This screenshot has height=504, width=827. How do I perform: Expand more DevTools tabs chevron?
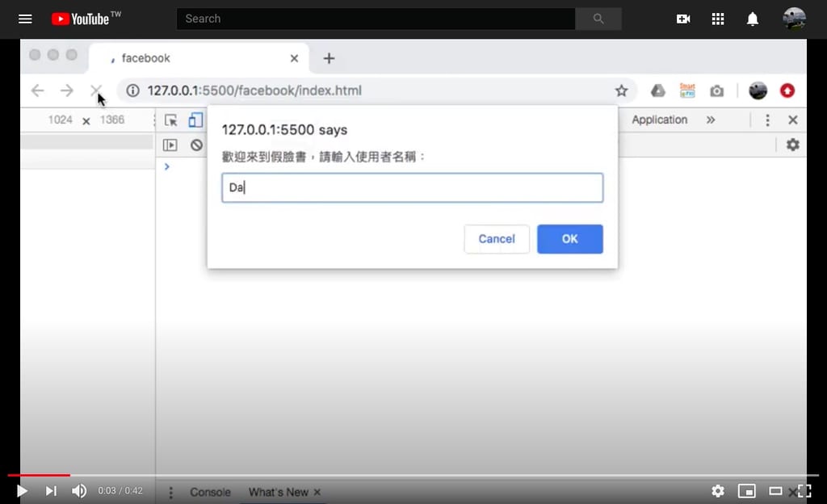tap(711, 120)
